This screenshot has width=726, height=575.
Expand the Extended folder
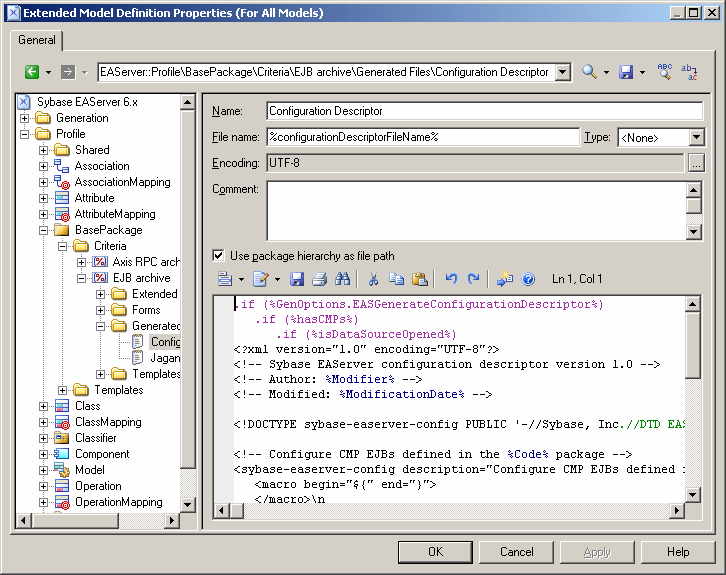pyautogui.click(x=100, y=294)
